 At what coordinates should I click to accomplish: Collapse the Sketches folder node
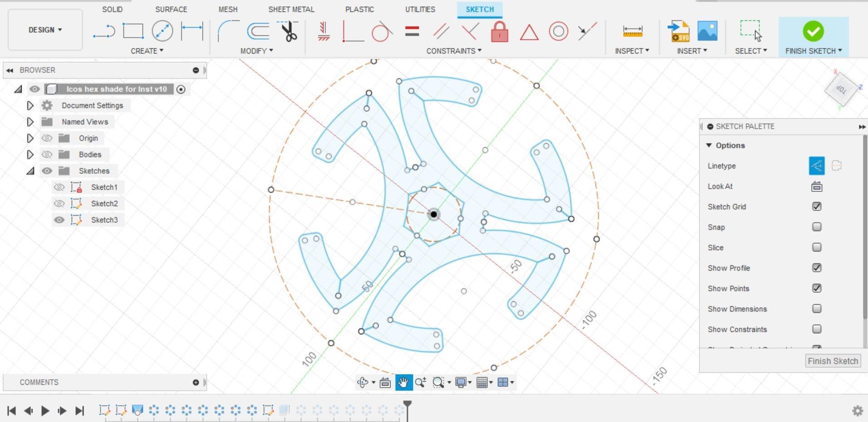pyautogui.click(x=30, y=171)
